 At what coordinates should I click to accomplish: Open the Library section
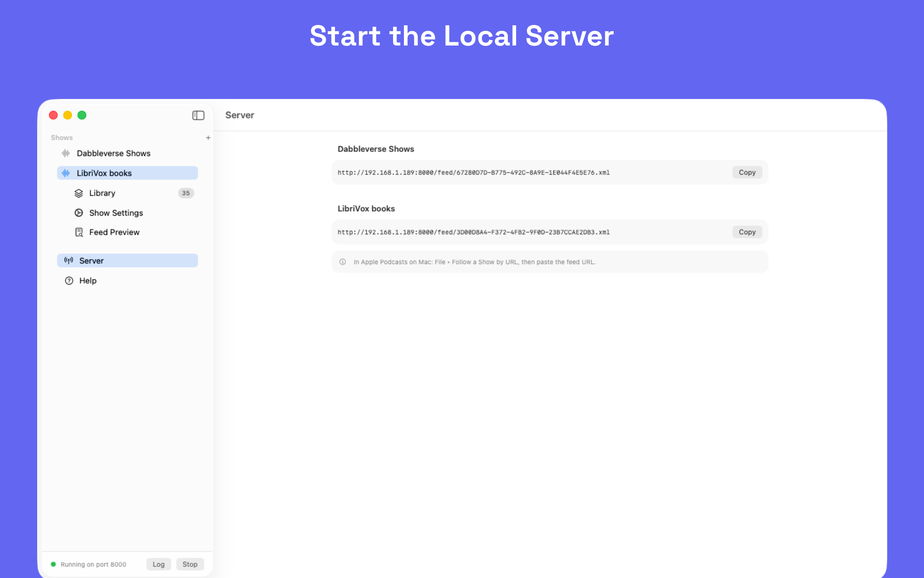(x=127, y=193)
